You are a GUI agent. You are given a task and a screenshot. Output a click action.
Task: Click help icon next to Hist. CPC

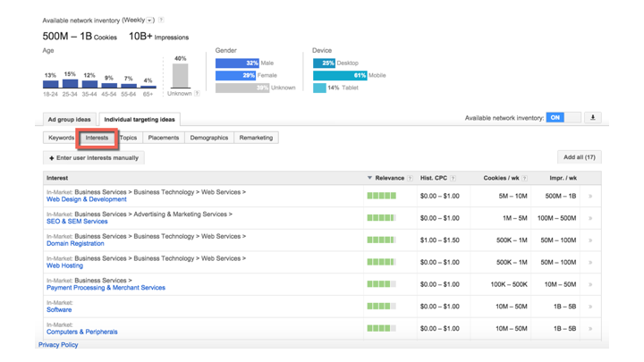coord(453,178)
